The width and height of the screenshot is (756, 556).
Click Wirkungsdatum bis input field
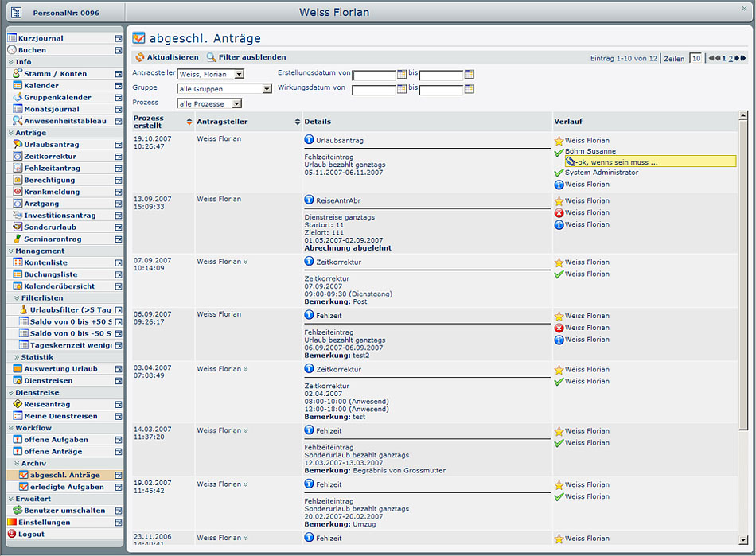[441, 90]
